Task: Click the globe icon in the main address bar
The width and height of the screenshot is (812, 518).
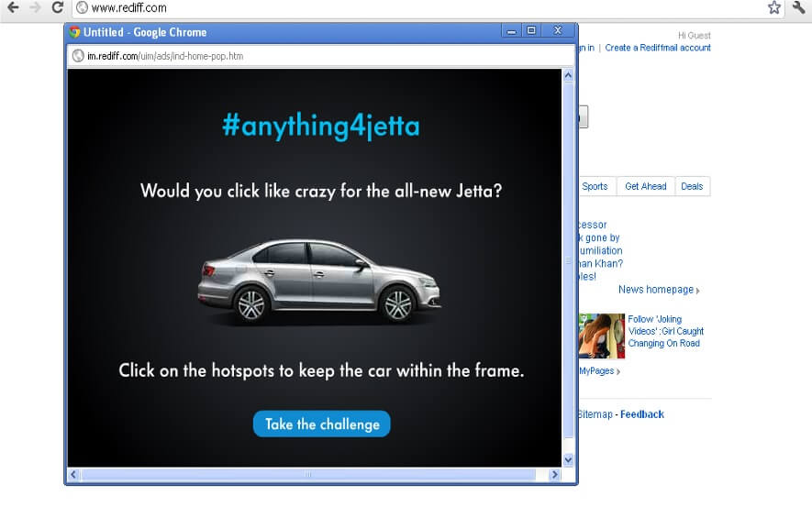Action: click(82, 7)
